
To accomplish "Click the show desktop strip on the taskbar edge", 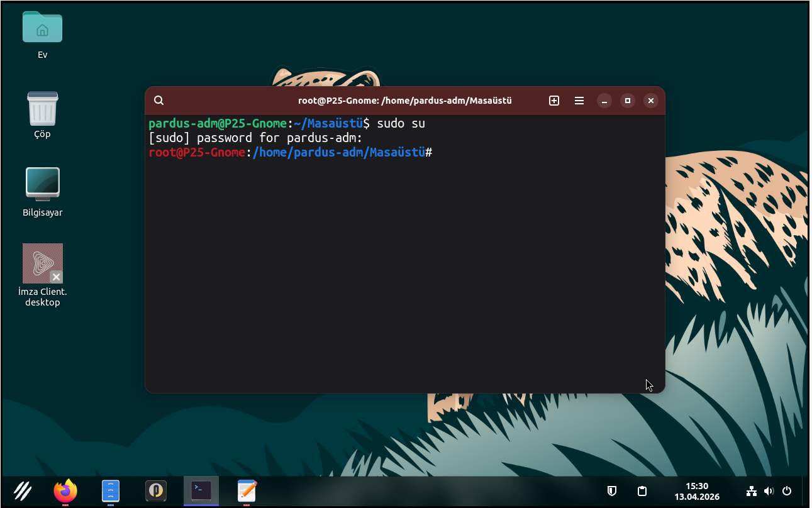I will pos(806,491).
